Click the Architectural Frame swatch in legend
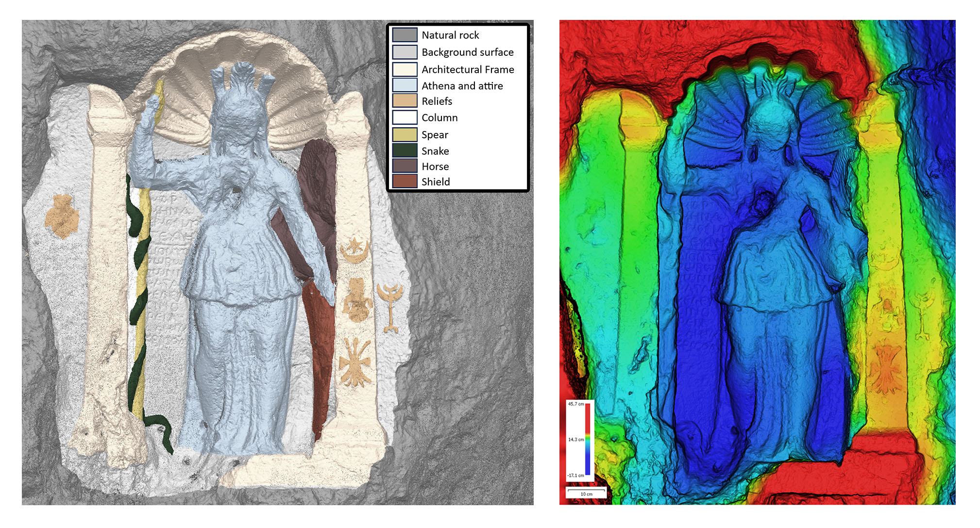980x528 pixels. [x=405, y=69]
